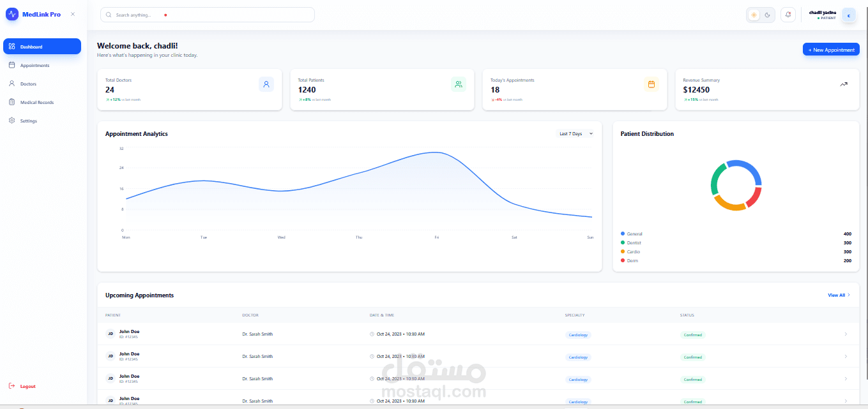Click the clock icon in first appointment row
The image size is (868, 409).
point(372,334)
